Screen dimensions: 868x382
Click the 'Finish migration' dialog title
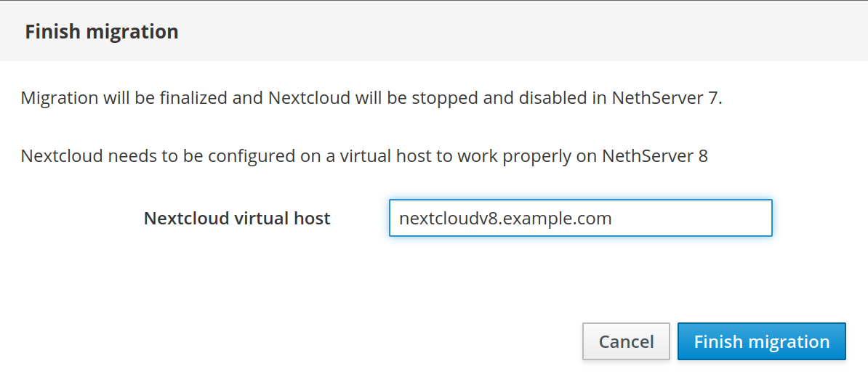pyautogui.click(x=102, y=32)
